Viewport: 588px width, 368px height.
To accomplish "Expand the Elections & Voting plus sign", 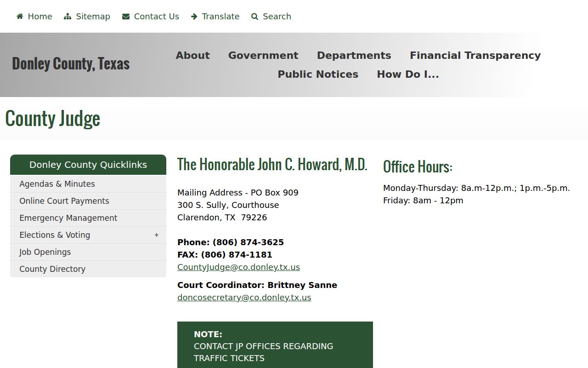I will (157, 235).
